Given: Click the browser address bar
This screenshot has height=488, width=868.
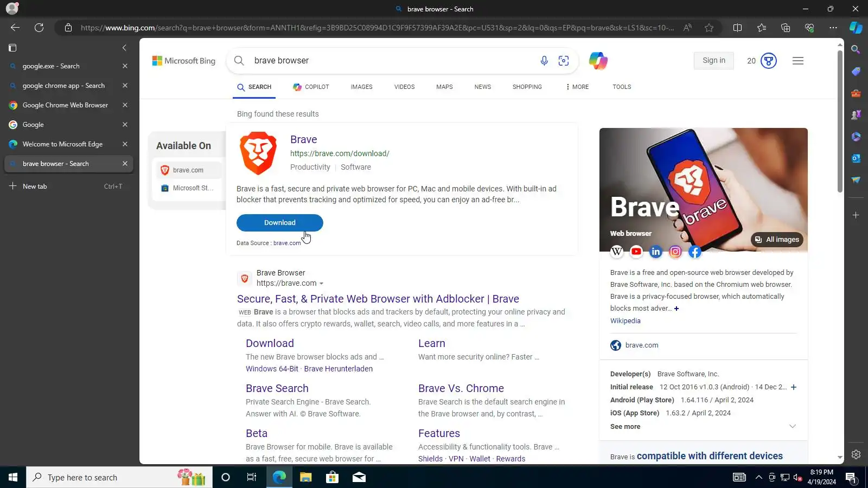Looking at the screenshot, I should pyautogui.click(x=377, y=28).
